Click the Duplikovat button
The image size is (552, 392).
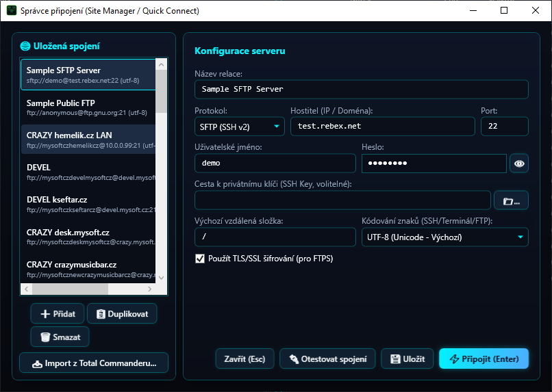point(122,313)
